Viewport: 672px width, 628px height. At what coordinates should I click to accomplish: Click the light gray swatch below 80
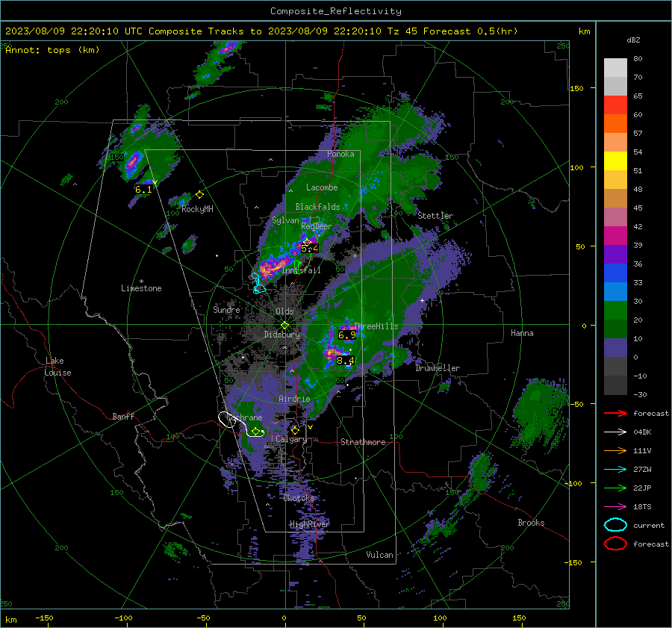pyautogui.click(x=615, y=68)
